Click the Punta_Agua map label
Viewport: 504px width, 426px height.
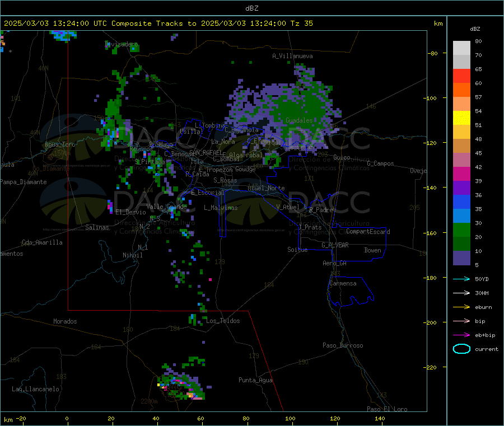pos(255,380)
